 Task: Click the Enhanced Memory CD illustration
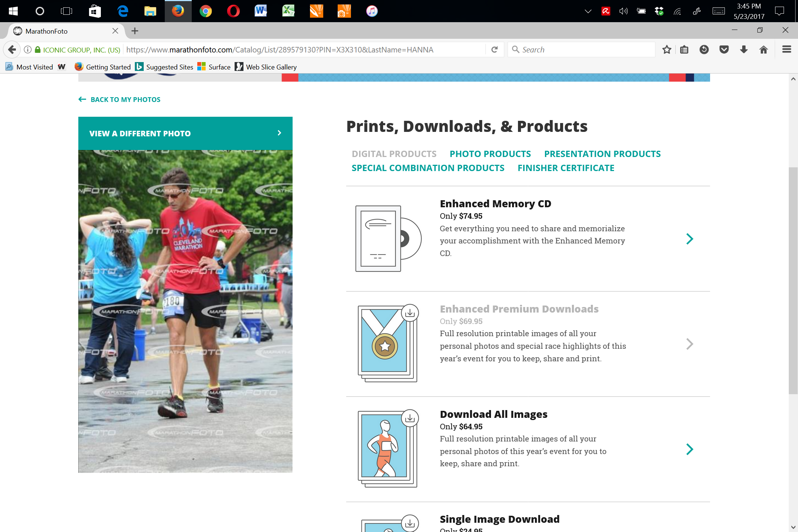[388, 239]
